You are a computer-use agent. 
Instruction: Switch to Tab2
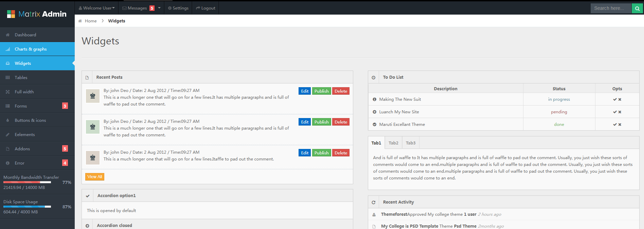tap(393, 143)
